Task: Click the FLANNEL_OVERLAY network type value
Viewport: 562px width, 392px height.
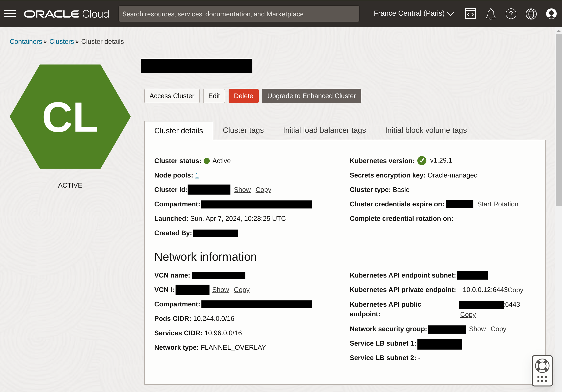Action: point(233,347)
